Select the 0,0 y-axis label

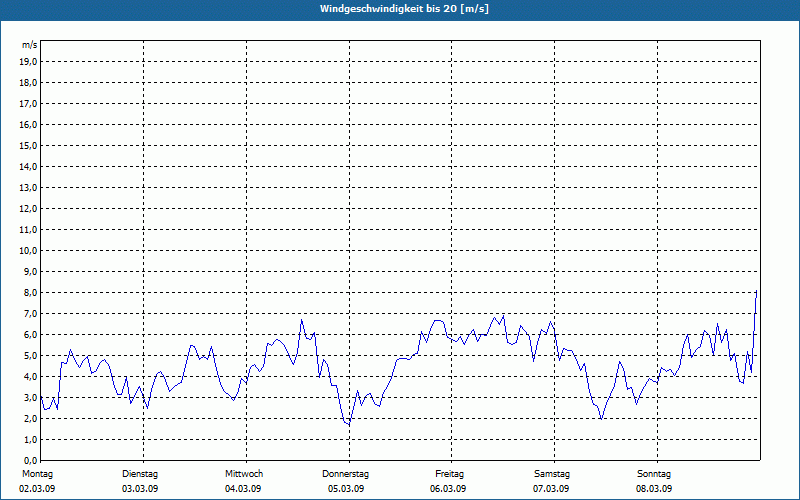[30, 461]
